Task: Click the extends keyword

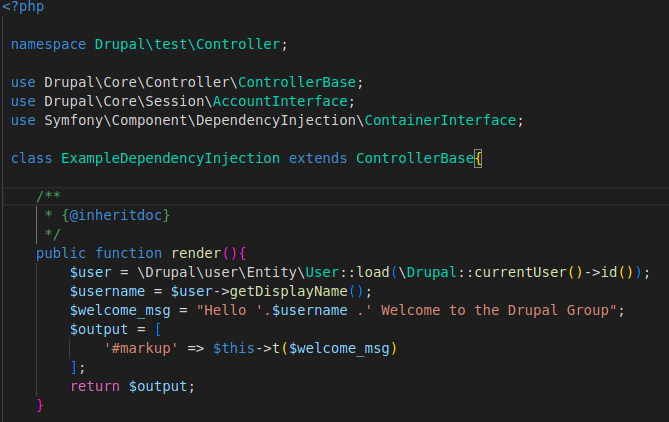Action: 318,158
